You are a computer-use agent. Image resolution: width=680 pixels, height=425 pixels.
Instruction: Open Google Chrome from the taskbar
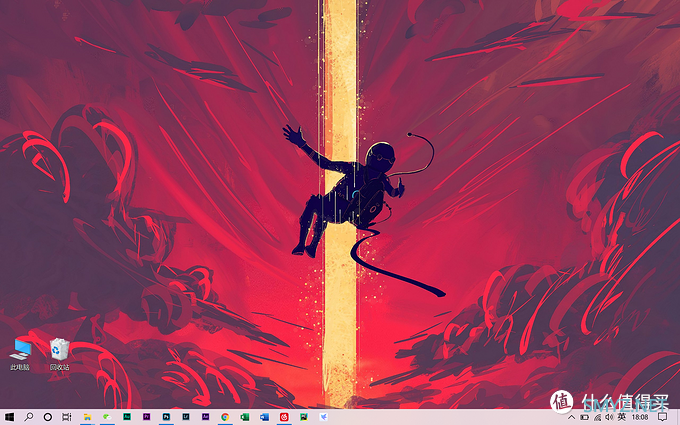point(225,417)
